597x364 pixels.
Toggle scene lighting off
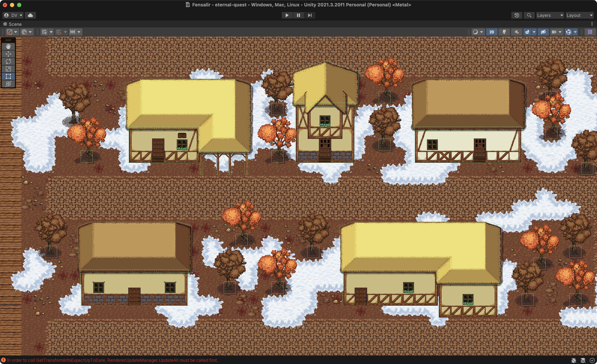[x=504, y=32]
